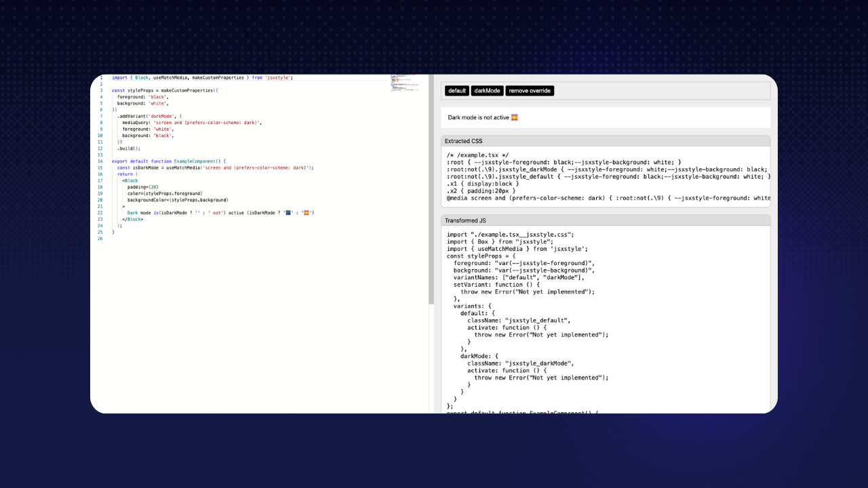The image size is (868, 488).
Task: Click the editor line background: 'black',
Action: coord(148,136)
